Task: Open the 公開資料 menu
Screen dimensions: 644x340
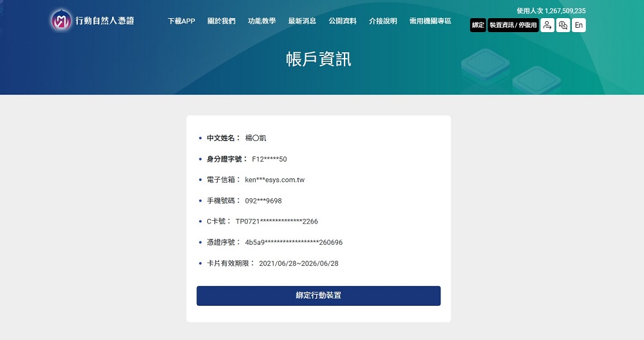Action: coord(343,21)
